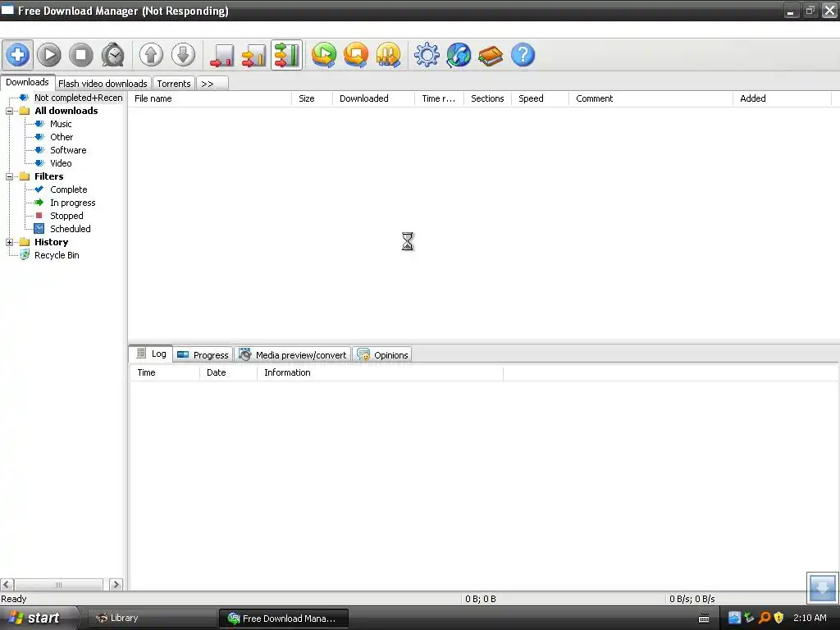Click the security shield tray icon
The width and height of the screenshot is (840, 630).
778,618
